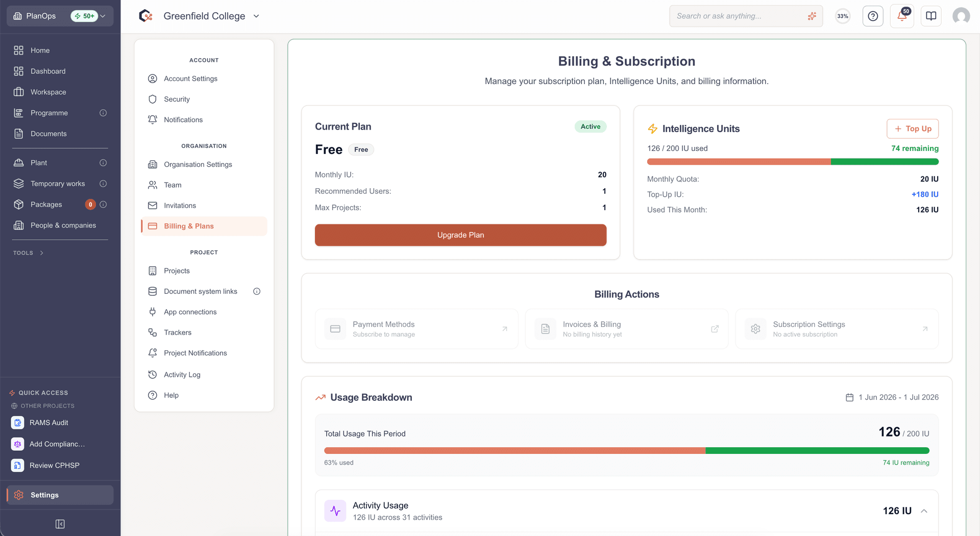
Task: Click the Upgrade Plan button
Action: (x=460, y=235)
